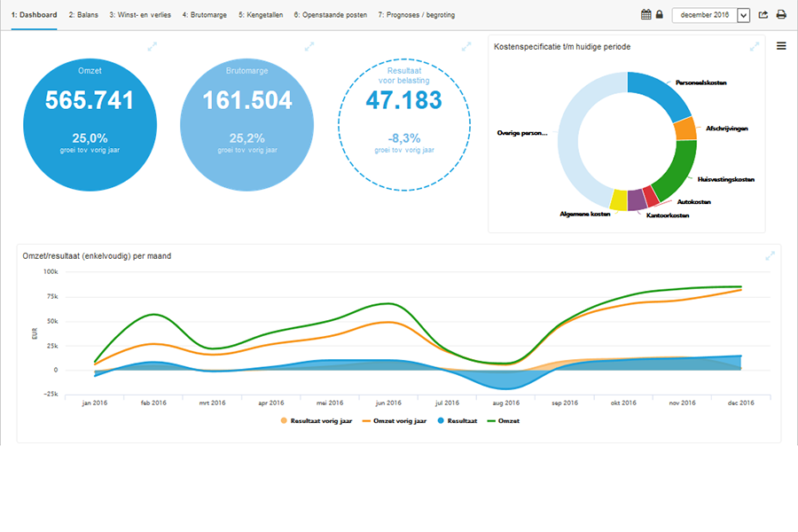The image size is (798, 532).
Task: Open the hamburger menu beside the donut chart
Action: 781,46
